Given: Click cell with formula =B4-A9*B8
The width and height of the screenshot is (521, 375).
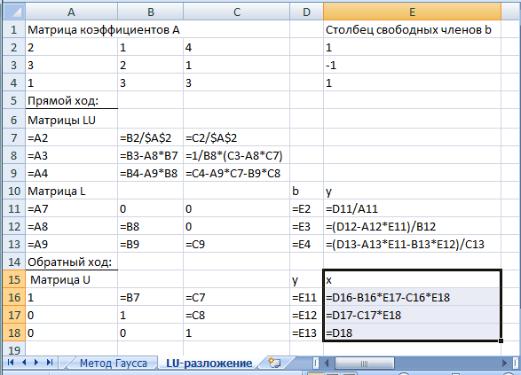Looking at the screenshot, I should pyautogui.click(x=150, y=173).
